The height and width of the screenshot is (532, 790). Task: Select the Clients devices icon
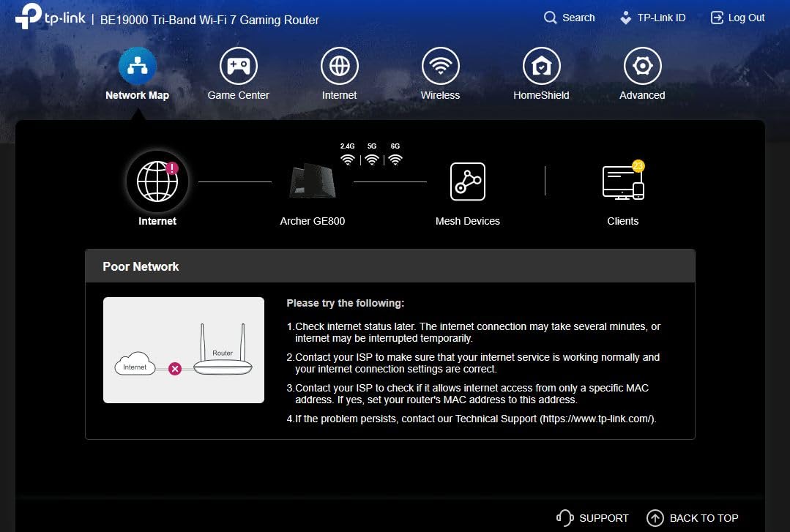(623, 182)
